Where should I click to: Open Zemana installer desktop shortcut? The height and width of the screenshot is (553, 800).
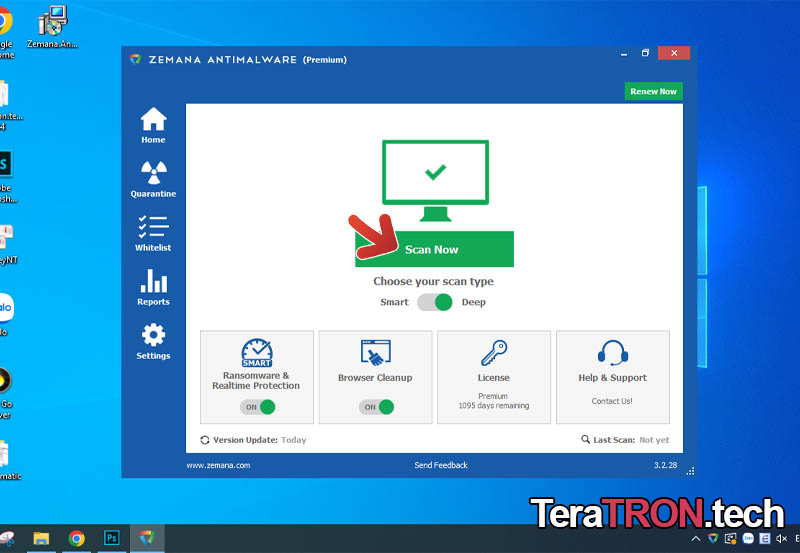[53, 27]
